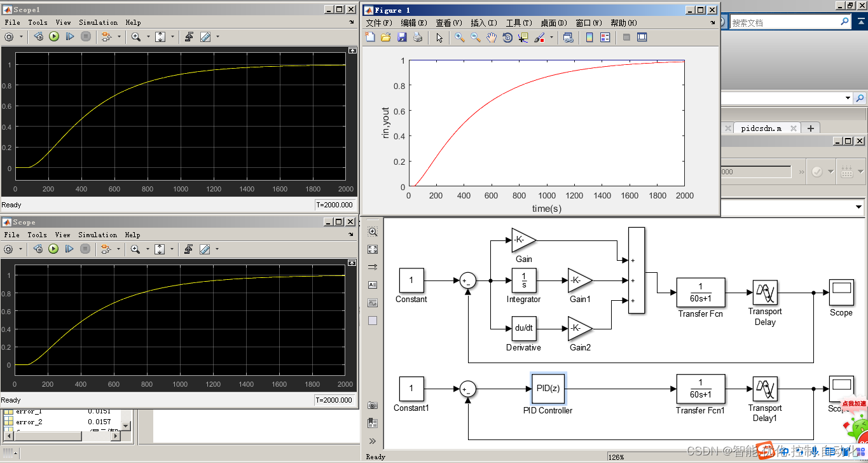Open File menu in Scope1
The image size is (868, 463).
click(12, 22)
